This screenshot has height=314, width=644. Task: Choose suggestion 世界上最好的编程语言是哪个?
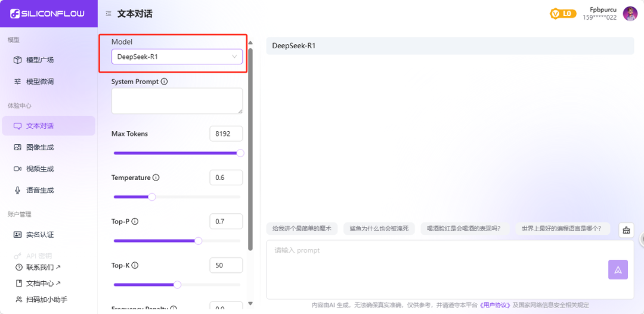click(563, 229)
